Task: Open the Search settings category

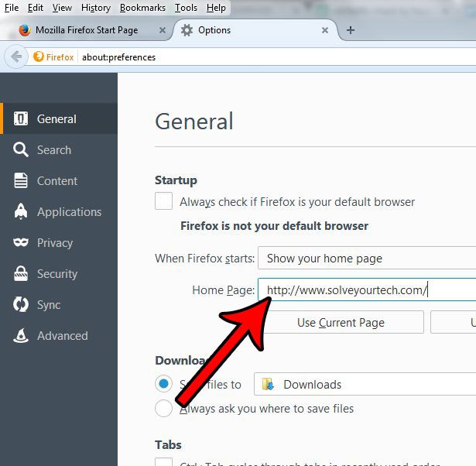Action: point(59,149)
